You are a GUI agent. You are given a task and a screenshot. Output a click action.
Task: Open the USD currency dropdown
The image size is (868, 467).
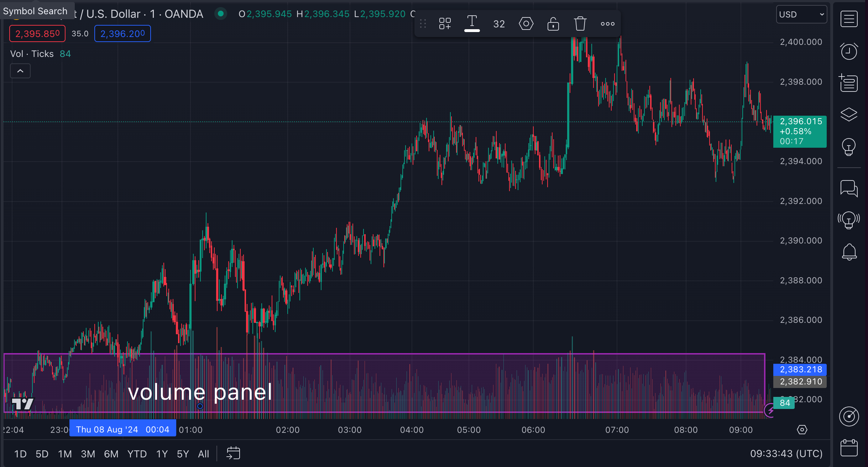tap(801, 14)
